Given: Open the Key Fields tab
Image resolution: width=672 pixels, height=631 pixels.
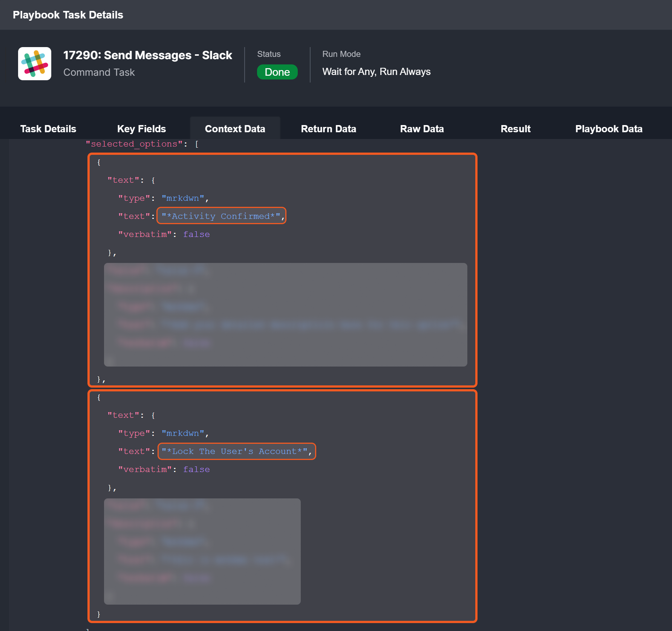Looking at the screenshot, I should [141, 129].
